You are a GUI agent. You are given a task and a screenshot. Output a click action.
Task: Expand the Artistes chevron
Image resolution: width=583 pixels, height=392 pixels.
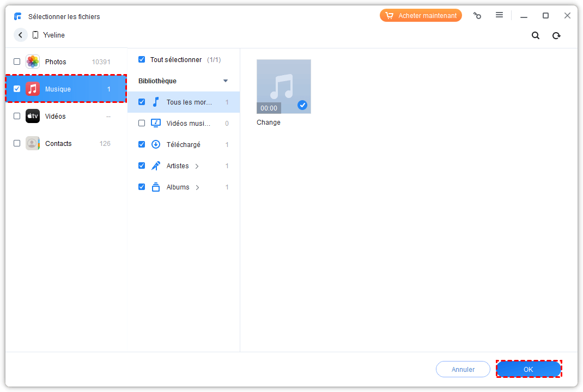197,166
